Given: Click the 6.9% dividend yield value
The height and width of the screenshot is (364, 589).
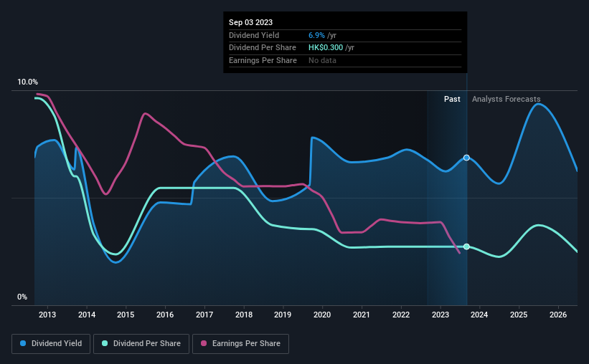Looking at the screenshot, I should [x=316, y=35].
